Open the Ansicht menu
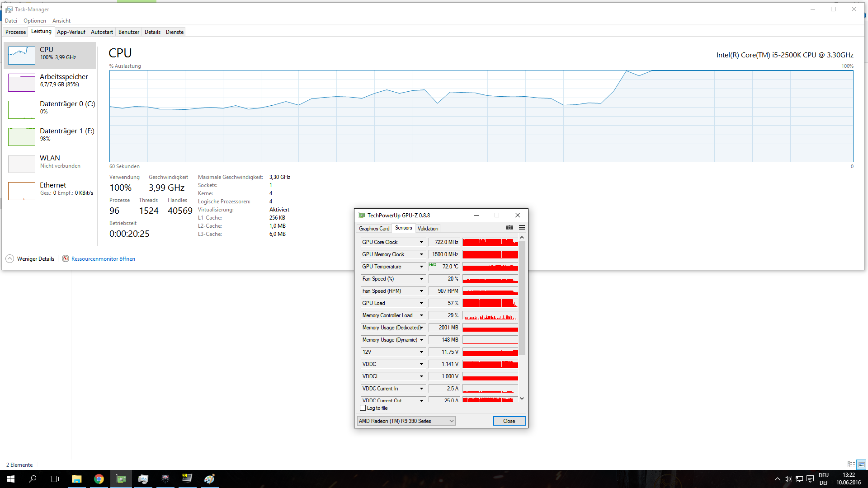This screenshot has height=488, width=868. tap(61, 21)
